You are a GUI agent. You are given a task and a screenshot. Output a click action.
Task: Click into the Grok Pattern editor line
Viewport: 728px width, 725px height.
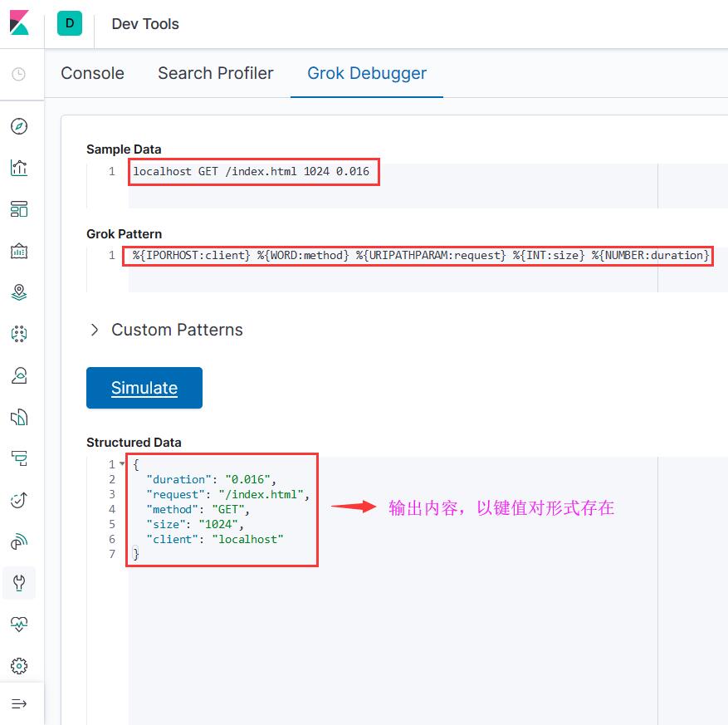click(421, 256)
